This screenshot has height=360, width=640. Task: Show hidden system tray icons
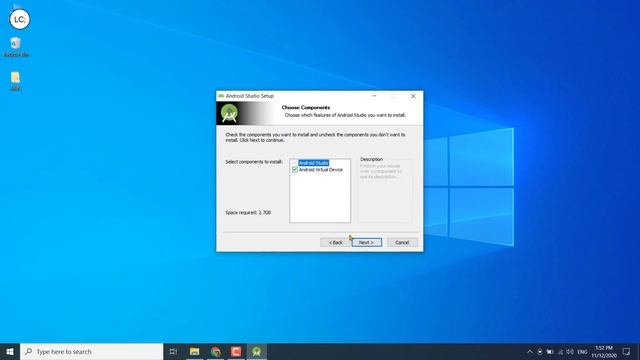[x=529, y=351]
